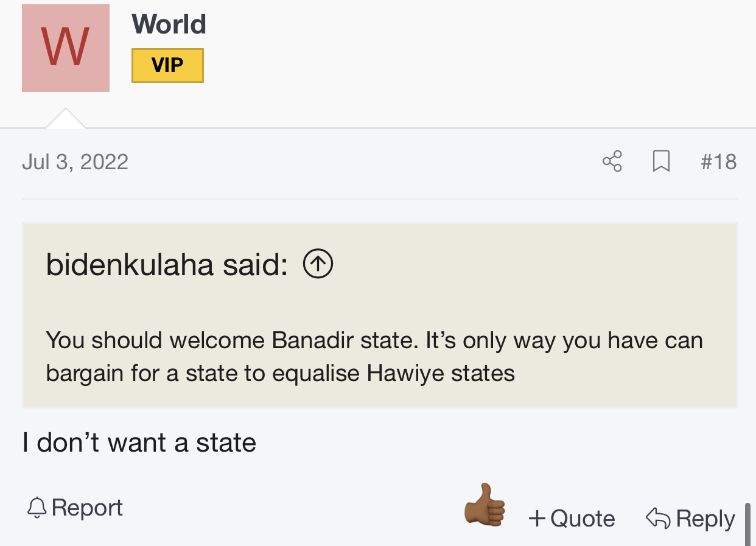
Task: Click the bell icon beside Report
Action: click(37, 507)
